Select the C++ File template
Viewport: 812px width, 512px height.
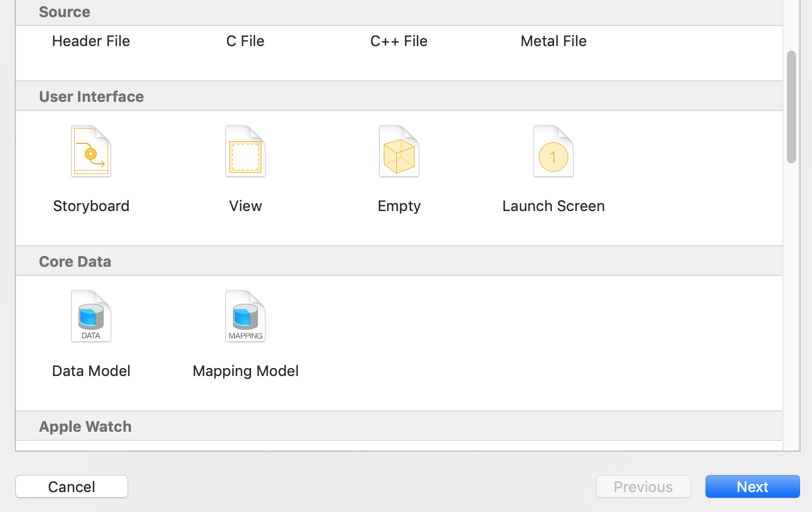tap(399, 41)
